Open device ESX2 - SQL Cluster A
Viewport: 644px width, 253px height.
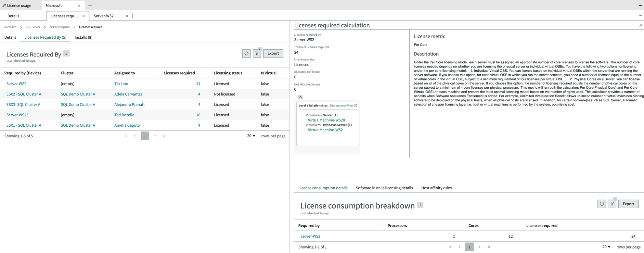[x=24, y=94]
